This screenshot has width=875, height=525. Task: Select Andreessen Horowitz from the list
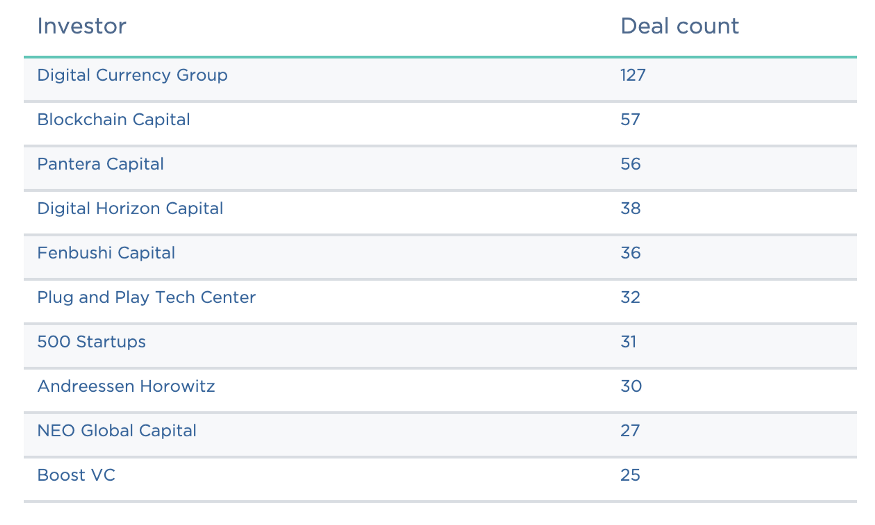126,387
